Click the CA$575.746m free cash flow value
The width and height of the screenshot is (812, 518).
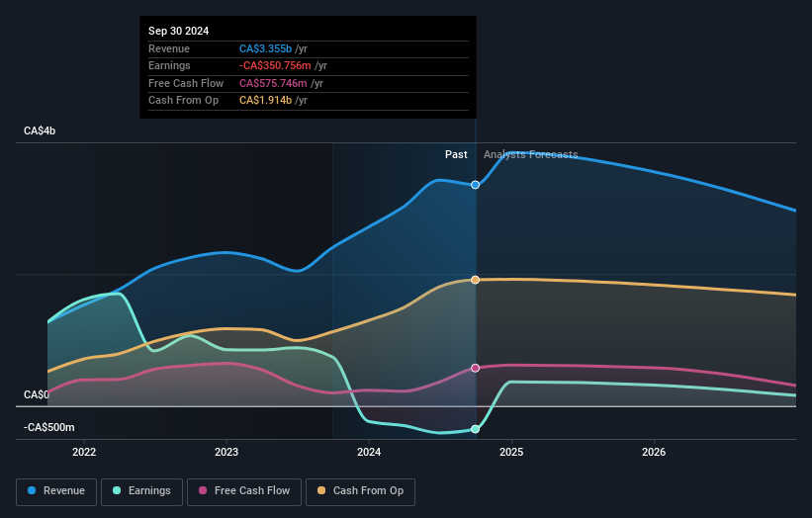[x=273, y=83]
